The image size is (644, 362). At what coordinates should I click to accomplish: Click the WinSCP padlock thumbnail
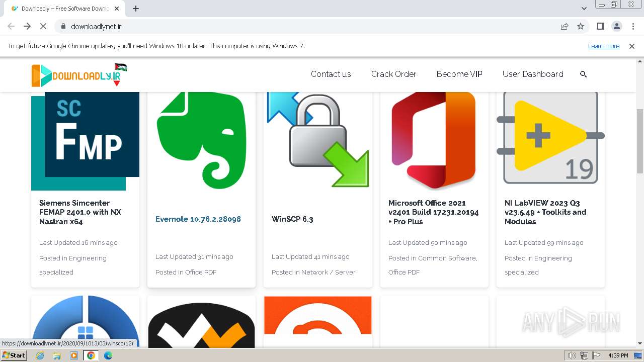point(318,139)
